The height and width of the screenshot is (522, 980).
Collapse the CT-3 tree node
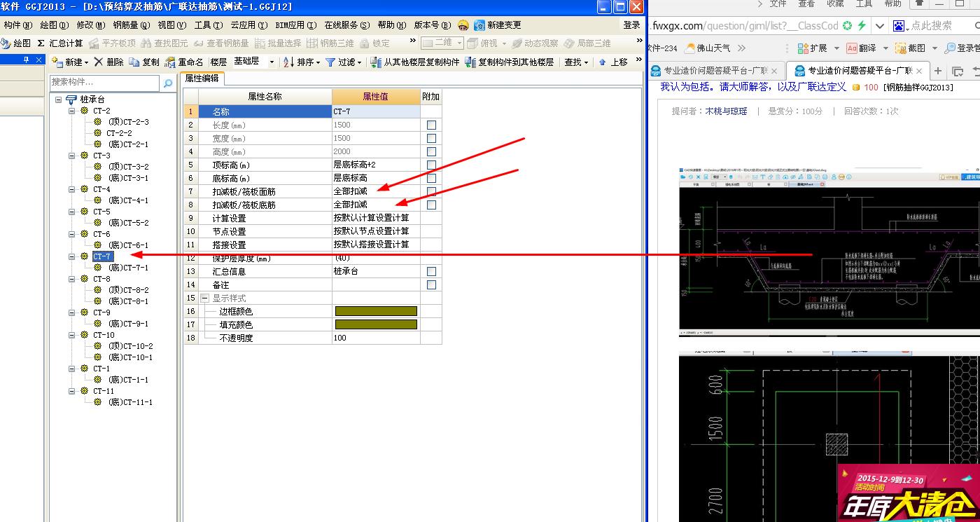point(71,156)
